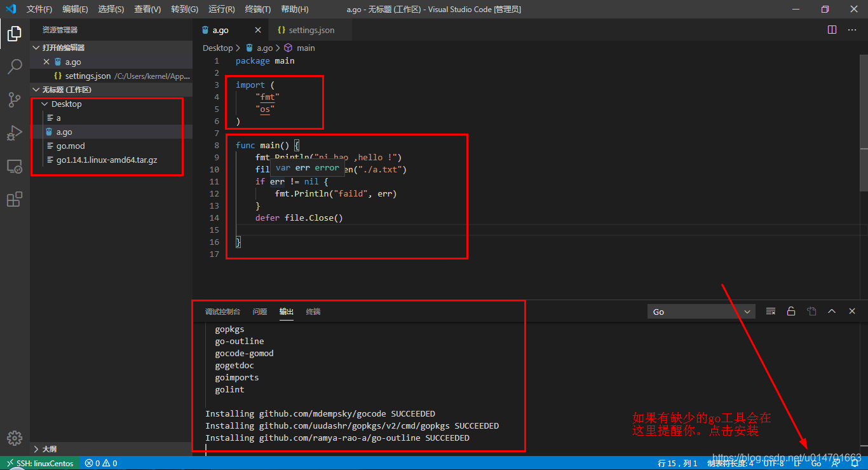This screenshot has width=868, height=470.
Task: Click the VS Code logo icon in title bar
Action: 11,9
